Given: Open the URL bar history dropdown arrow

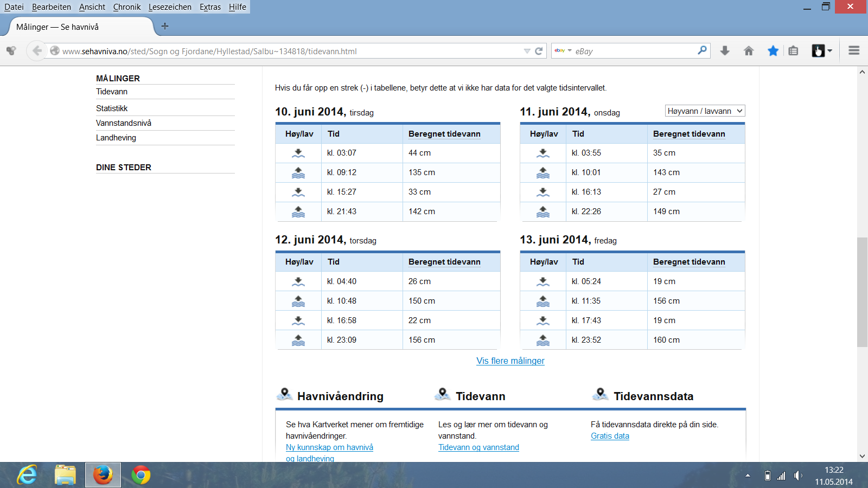Looking at the screenshot, I should tap(527, 51).
